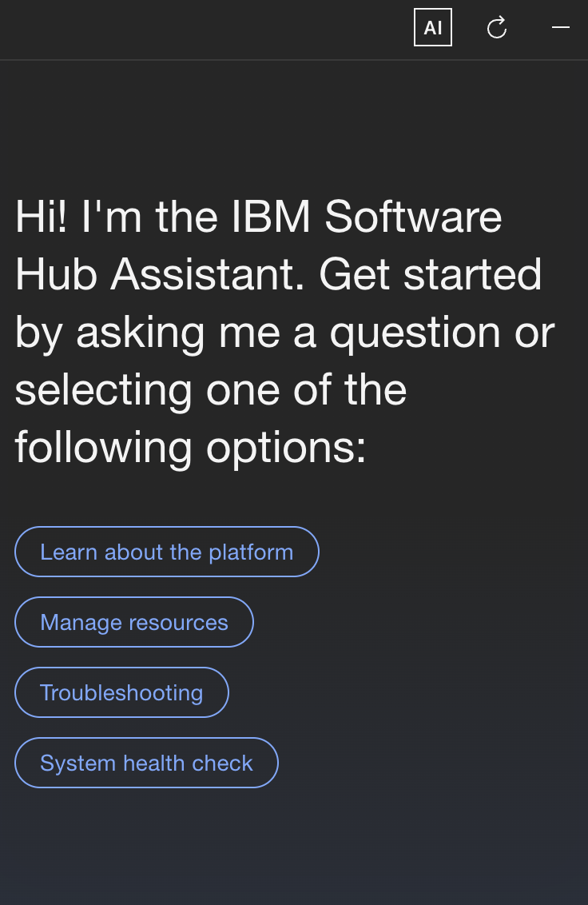
Task: Click the "selecting one of the" heading line
Action: pyautogui.click(x=211, y=389)
